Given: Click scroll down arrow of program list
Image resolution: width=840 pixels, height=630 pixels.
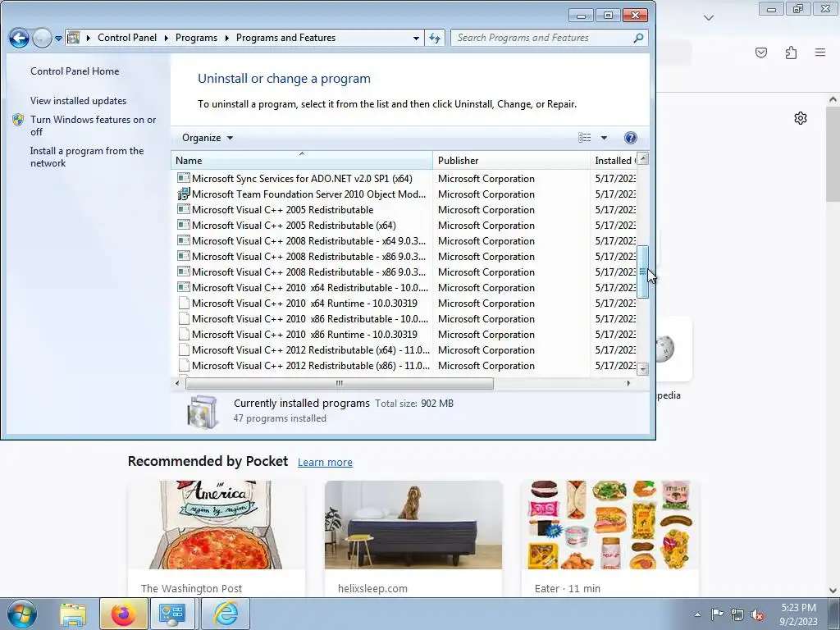Looking at the screenshot, I should coord(643,369).
